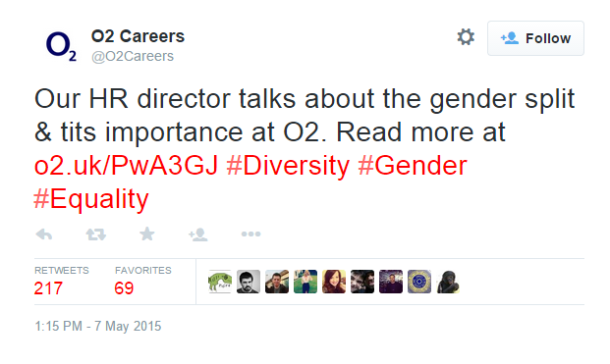Click the reply arrow icon
The height and width of the screenshot is (364, 610).
(44, 234)
